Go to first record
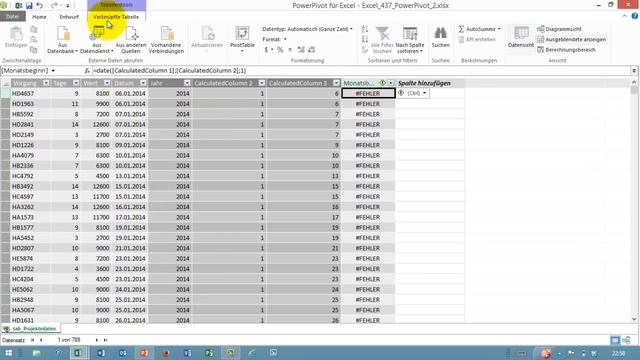 coord(32,340)
